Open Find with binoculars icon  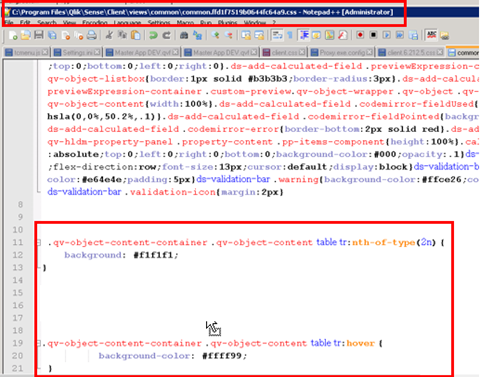click(x=184, y=35)
